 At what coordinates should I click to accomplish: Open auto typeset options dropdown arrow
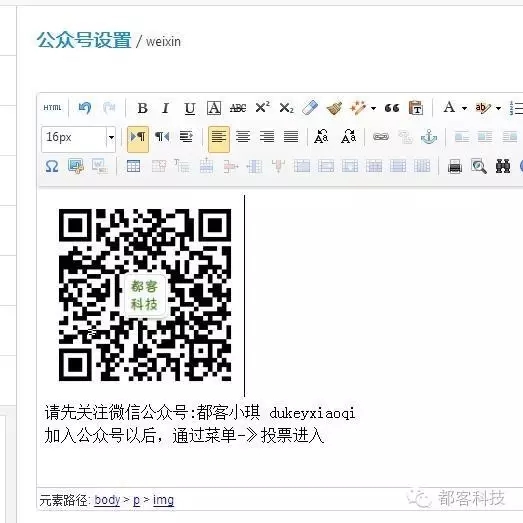pyautogui.click(x=374, y=108)
